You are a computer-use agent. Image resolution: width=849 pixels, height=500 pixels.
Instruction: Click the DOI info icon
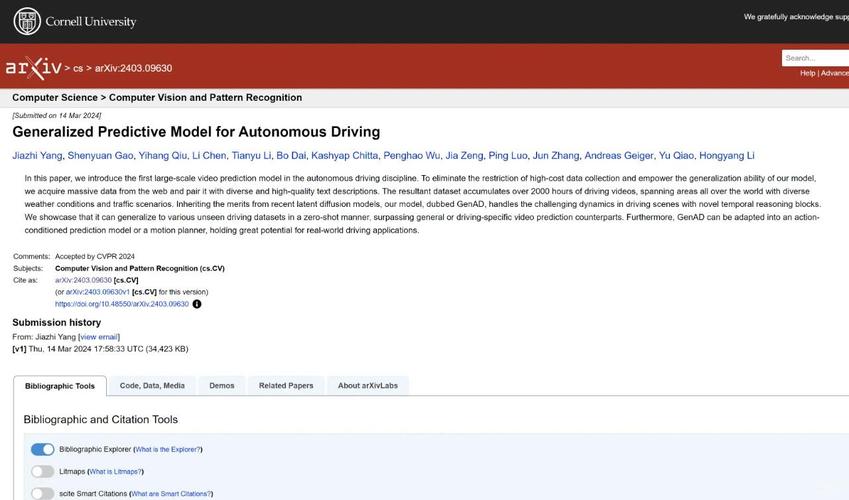pyautogui.click(x=197, y=304)
